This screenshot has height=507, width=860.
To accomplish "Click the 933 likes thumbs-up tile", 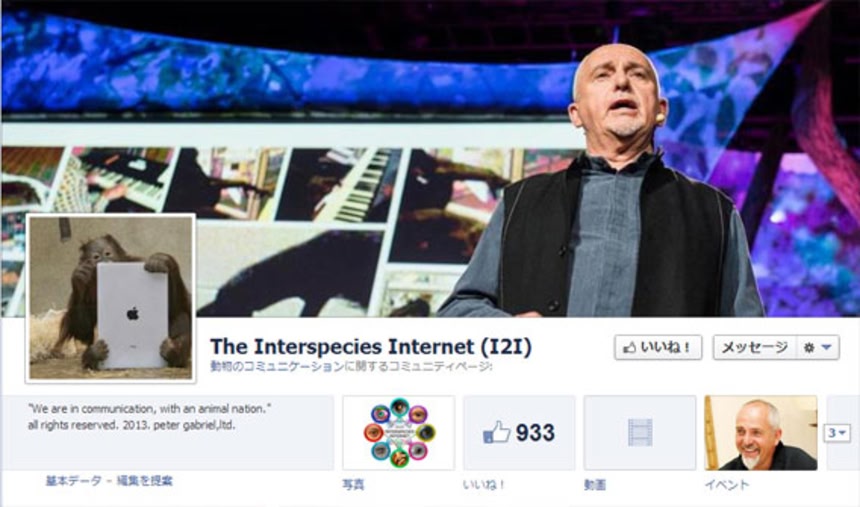I will click(519, 432).
